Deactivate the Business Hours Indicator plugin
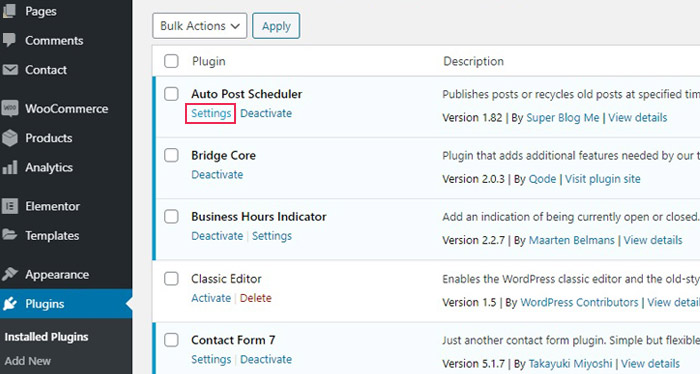700x374 pixels. (217, 236)
